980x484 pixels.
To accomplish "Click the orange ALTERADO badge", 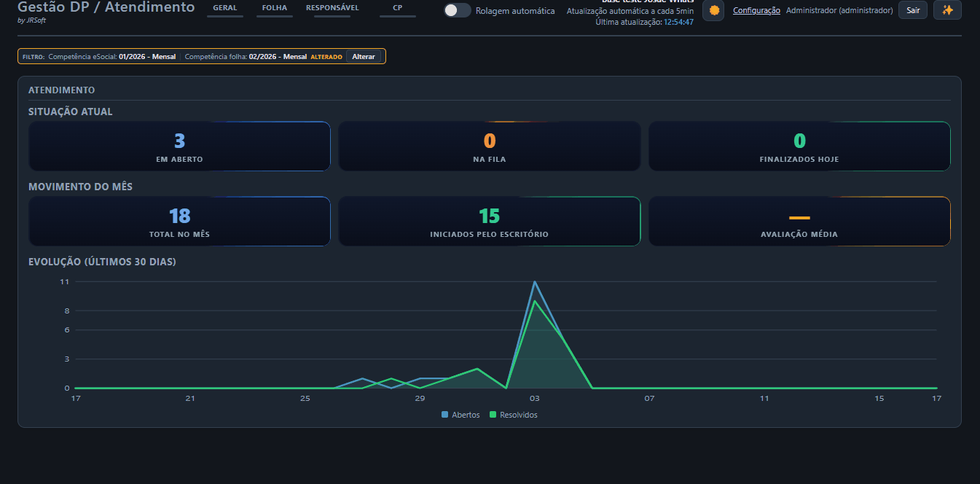I will click(x=326, y=57).
